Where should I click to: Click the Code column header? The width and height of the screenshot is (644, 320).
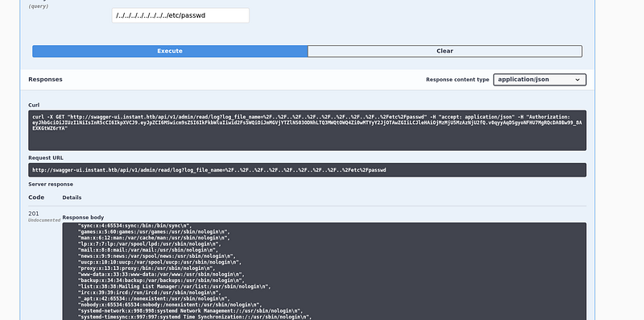point(36,197)
